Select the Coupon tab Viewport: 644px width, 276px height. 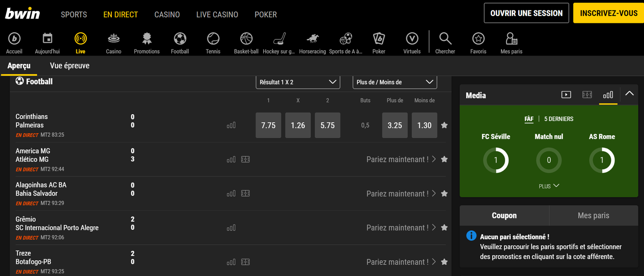tap(504, 216)
